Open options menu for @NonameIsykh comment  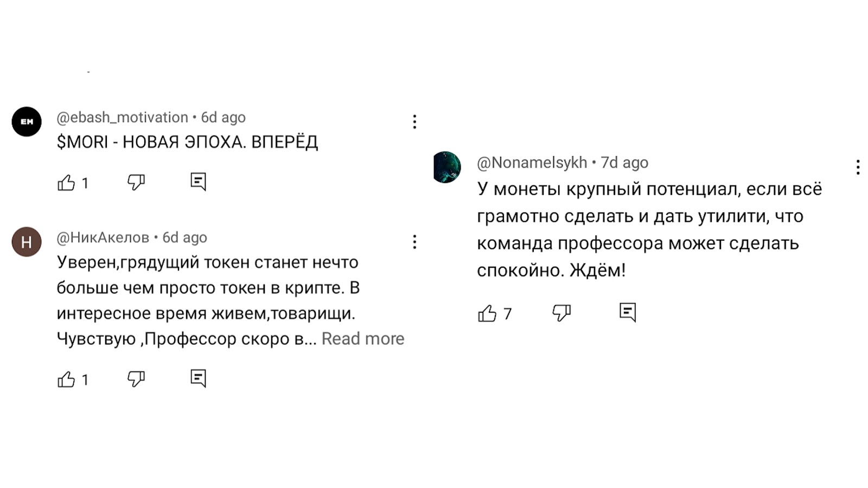coord(858,167)
